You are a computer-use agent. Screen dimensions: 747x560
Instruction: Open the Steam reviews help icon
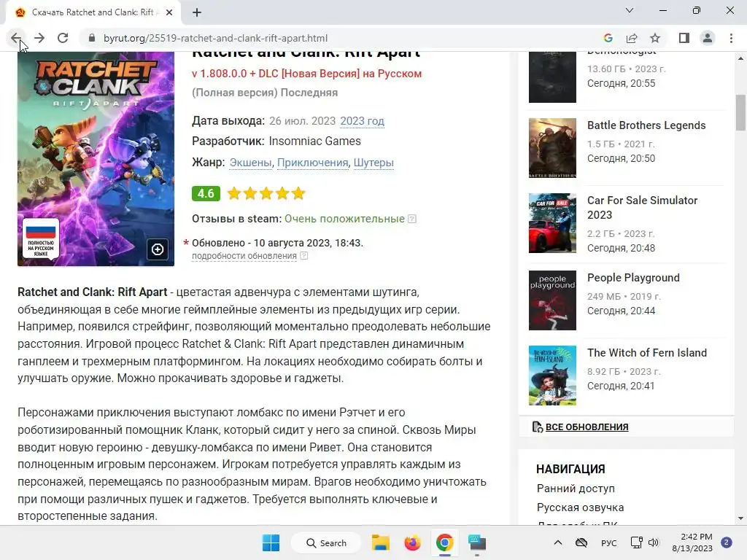coord(412,219)
